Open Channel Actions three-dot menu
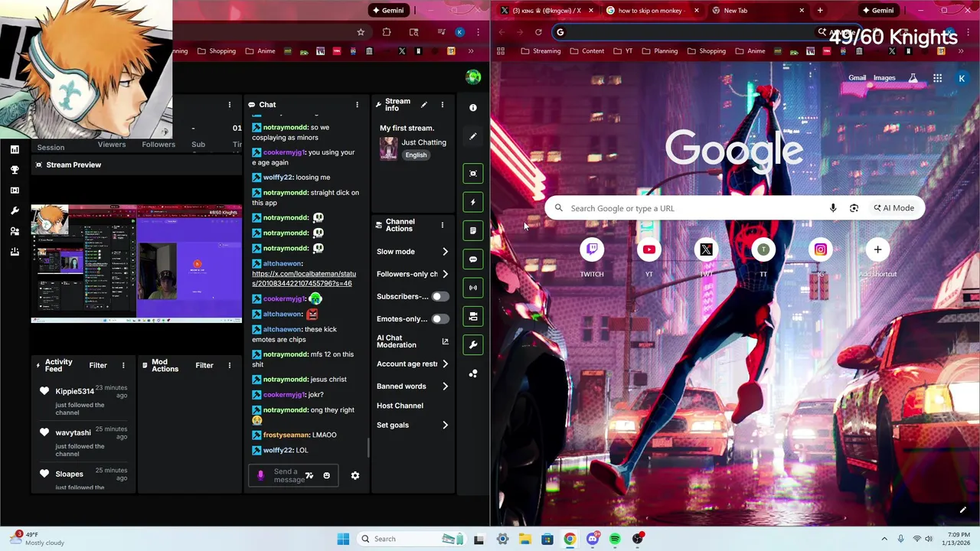 click(x=442, y=225)
